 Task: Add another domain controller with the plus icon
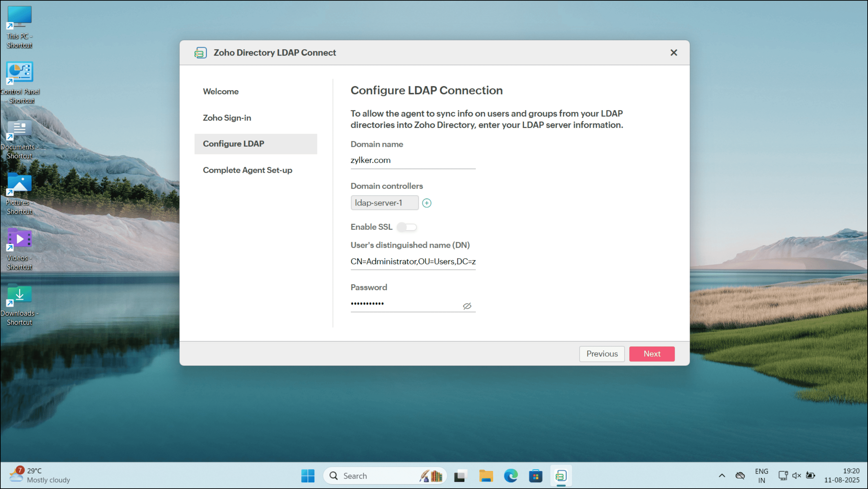427,203
